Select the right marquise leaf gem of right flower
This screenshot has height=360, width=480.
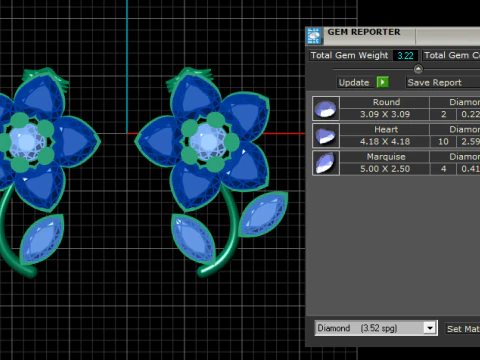click(x=263, y=214)
